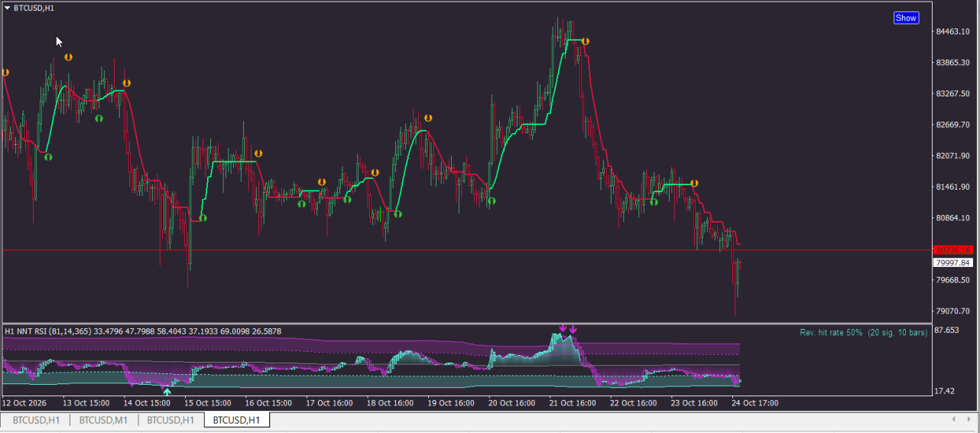Screen dimensions: 980x433
Task: Click the 18 Oct 16:00 time label
Action: click(391, 402)
